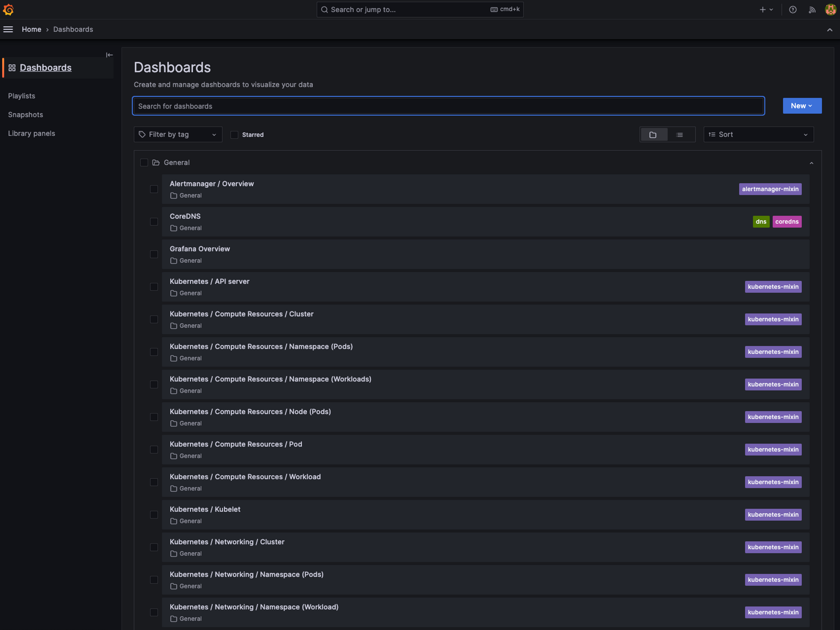The image size is (840, 630).
Task: Focus the Search for dashboards field
Action: pyautogui.click(x=448, y=106)
